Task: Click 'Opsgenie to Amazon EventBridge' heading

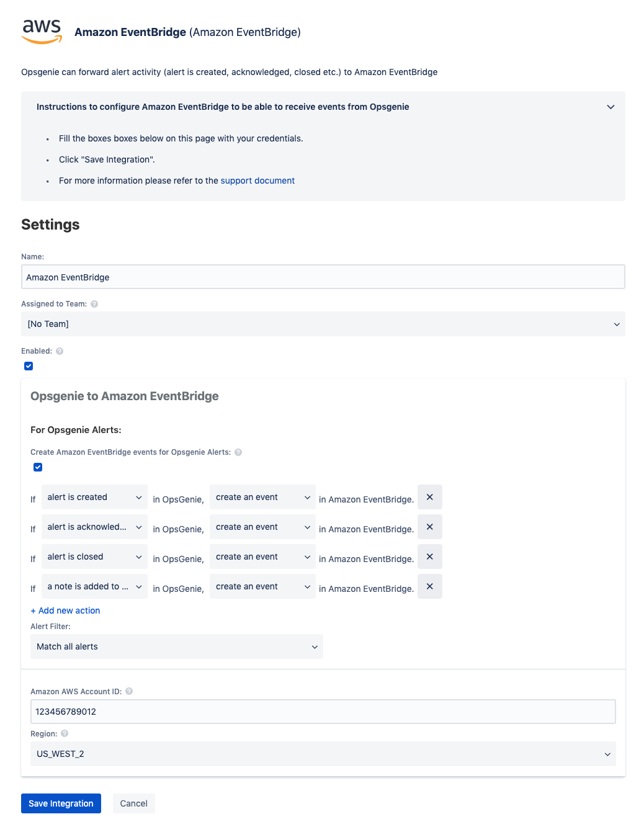Action: pos(125,396)
